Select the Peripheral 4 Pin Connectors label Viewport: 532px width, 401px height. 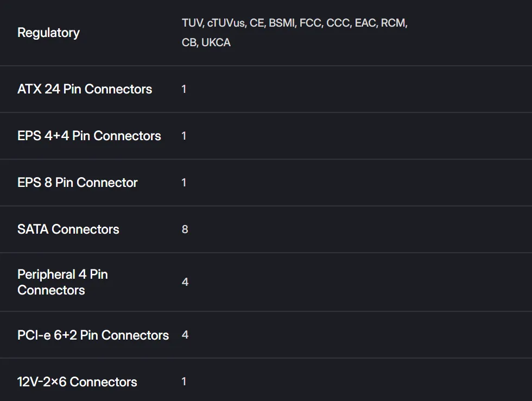(x=62, y=282)
